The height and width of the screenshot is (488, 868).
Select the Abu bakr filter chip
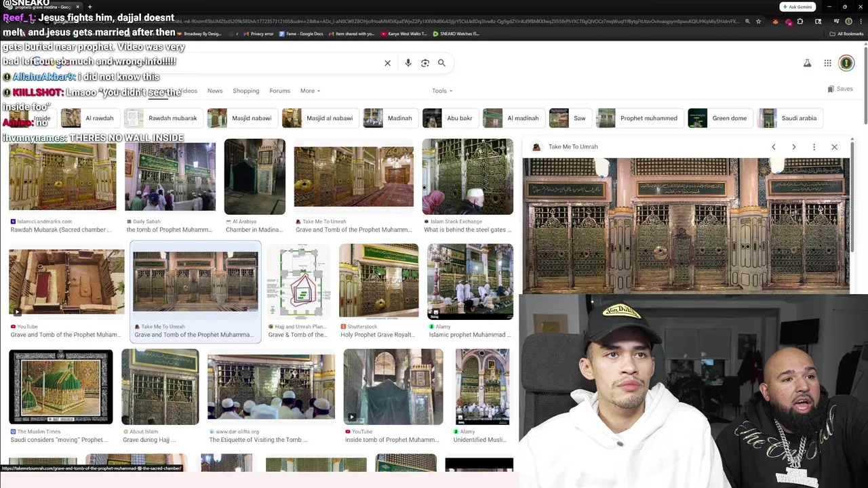tap(450, 118)
